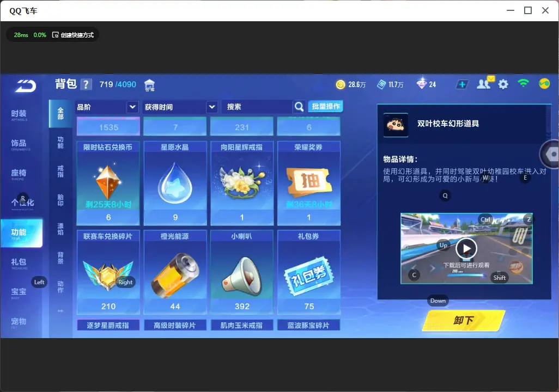This screenshot has width=559, height=392.
Task: Click the diamond currency icon
Action: 422,84
